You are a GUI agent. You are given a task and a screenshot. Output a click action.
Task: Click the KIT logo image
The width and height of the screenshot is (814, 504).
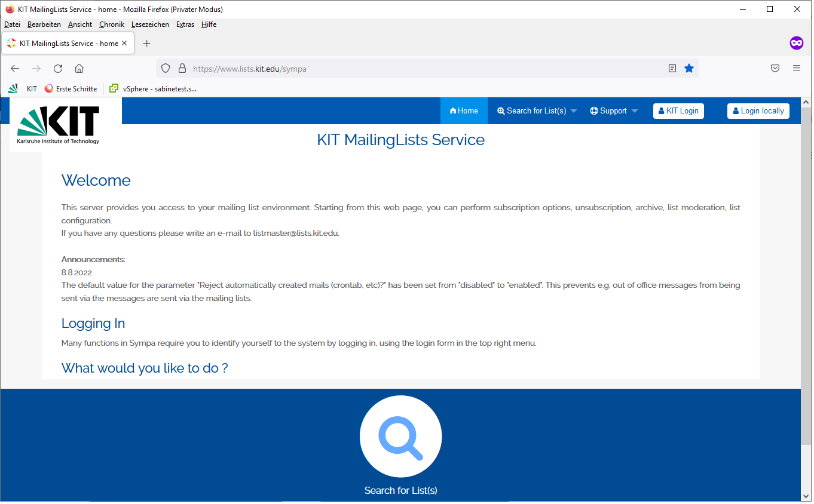[59, 125]
